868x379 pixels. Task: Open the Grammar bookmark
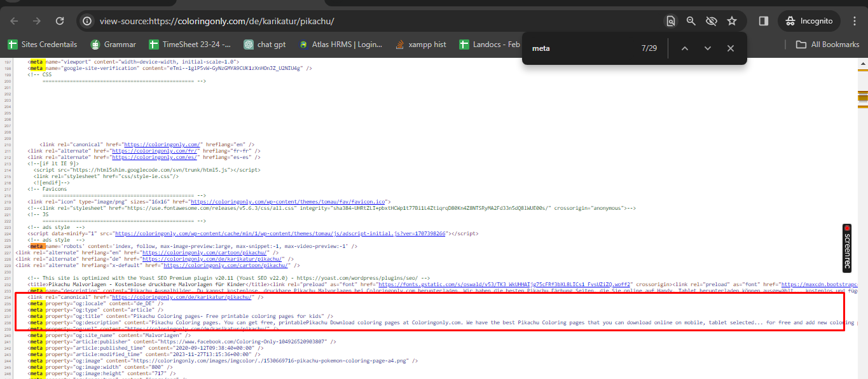pyautogui.click(x=113, y=45)
